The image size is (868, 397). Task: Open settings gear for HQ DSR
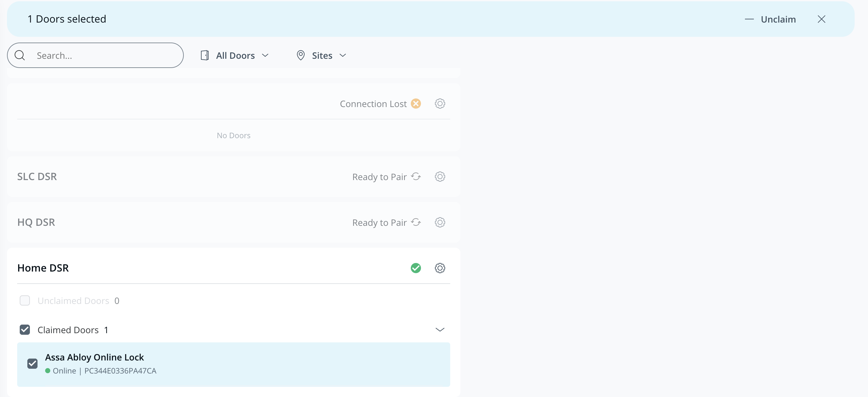[440, 222]
